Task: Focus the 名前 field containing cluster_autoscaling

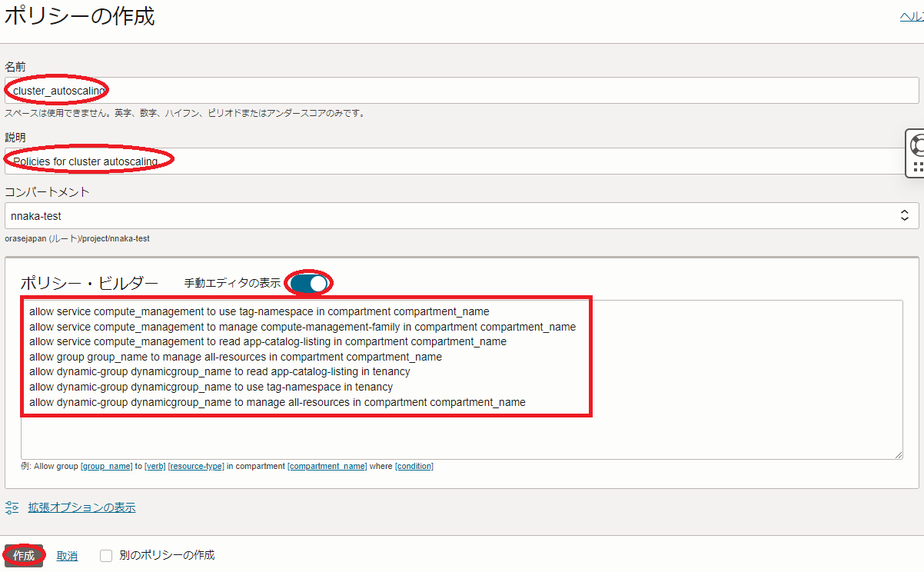Action: pos(461,91)
